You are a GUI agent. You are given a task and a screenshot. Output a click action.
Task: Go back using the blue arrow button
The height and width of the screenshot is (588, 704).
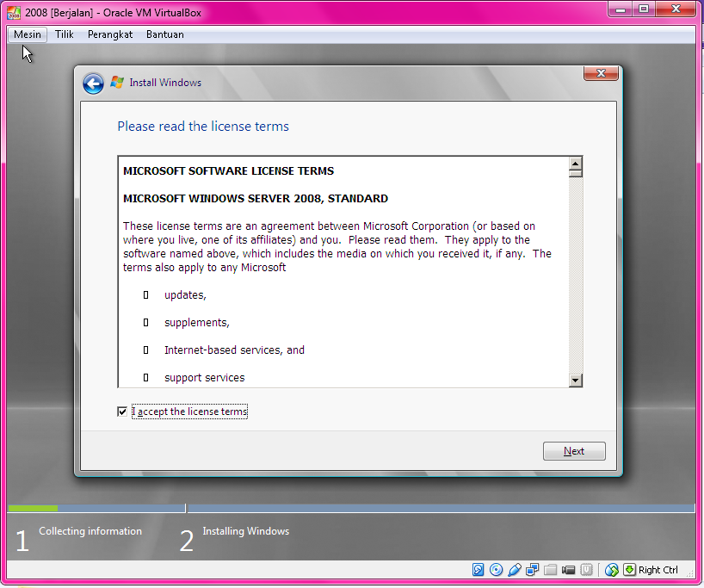[94, 84]
